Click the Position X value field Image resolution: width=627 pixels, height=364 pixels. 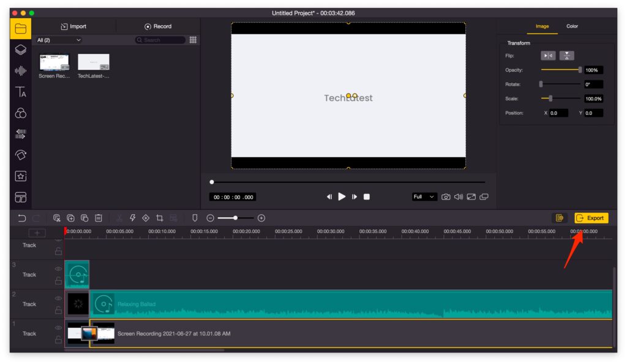558,113
